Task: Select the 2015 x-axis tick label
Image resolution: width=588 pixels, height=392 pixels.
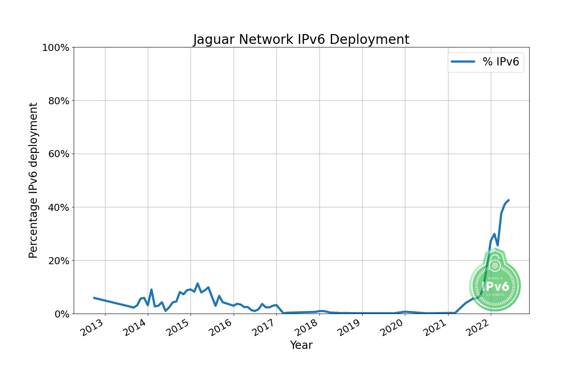Action: point(179,328)
